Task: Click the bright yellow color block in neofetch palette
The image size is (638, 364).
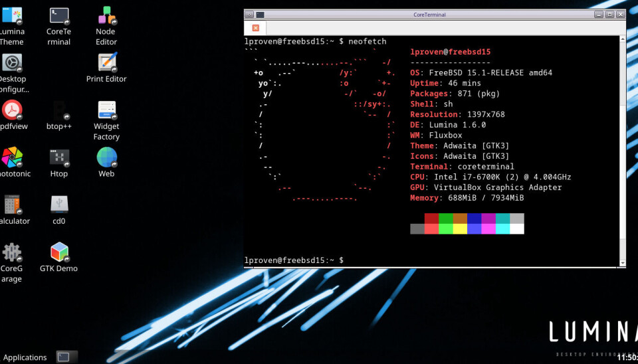Action: 460,229
